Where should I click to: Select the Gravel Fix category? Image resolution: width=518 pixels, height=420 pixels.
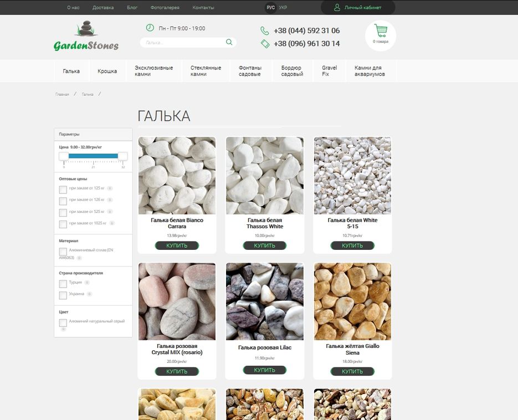(330, 71)
